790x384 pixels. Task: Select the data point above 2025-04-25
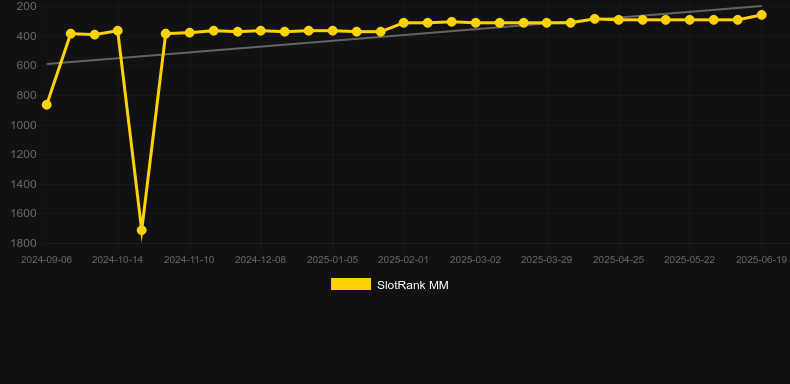pos(619,20)
